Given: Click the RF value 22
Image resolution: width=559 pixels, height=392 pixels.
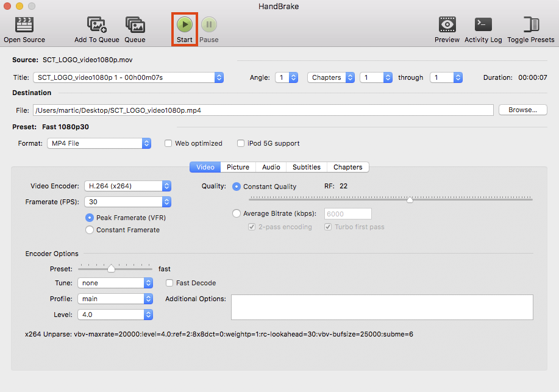Looking at the screenshot, I should coord(343,186).
